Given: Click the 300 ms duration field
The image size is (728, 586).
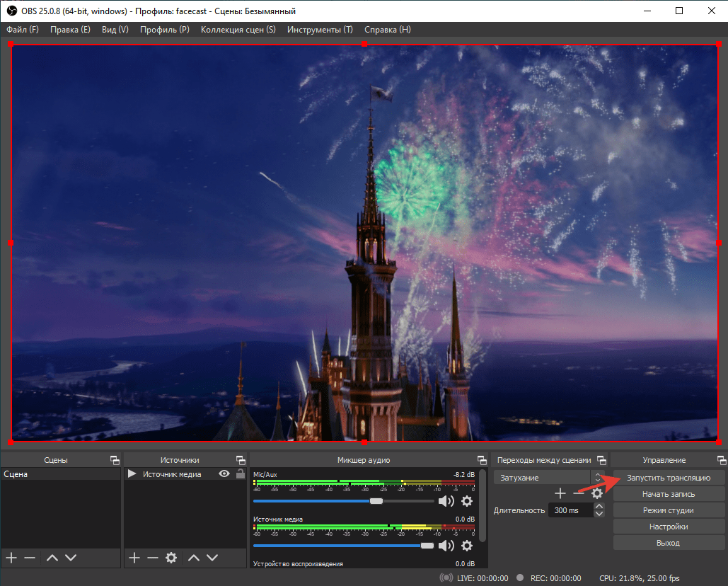Looking at the screenshot, I should [x=571, y=510].
